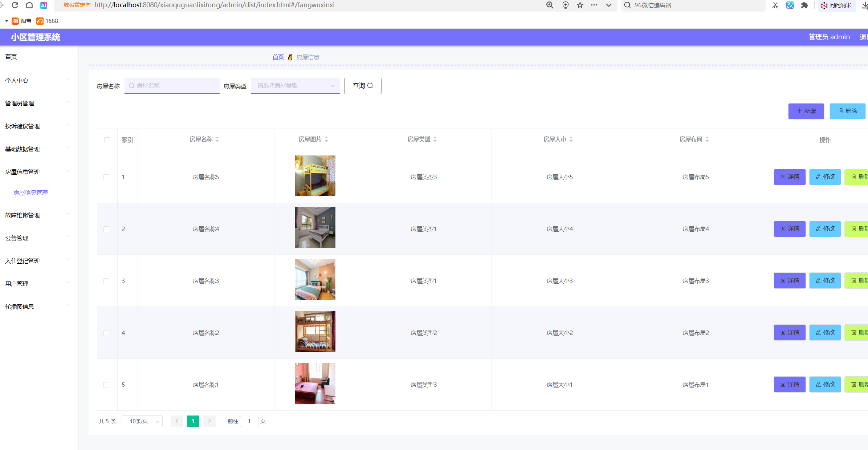Check the row for 房屋名称3

[106, 281]
